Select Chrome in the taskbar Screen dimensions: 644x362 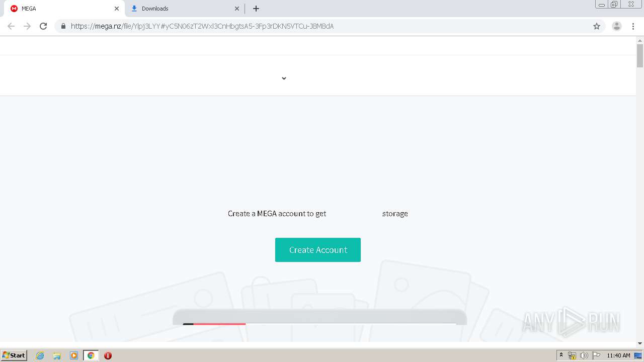91,355
